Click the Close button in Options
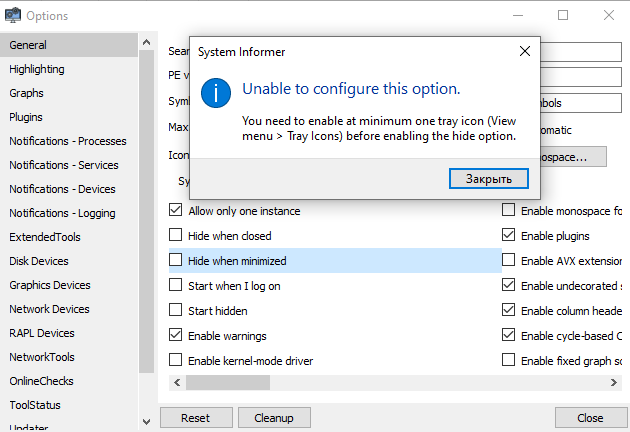Screen dimensions: 630x432 click(591, 418)
